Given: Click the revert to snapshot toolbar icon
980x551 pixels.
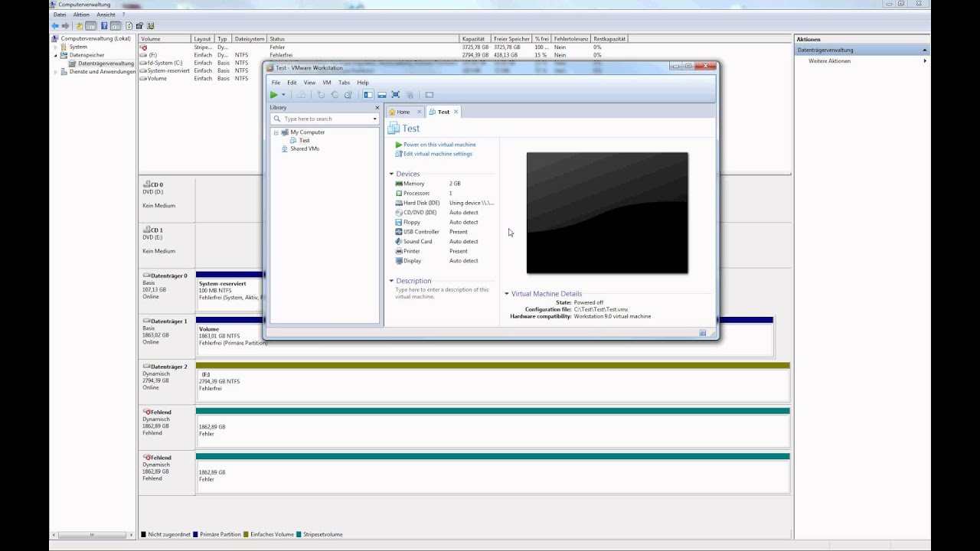Looking at the screenshot, I should tap(335, 95).
